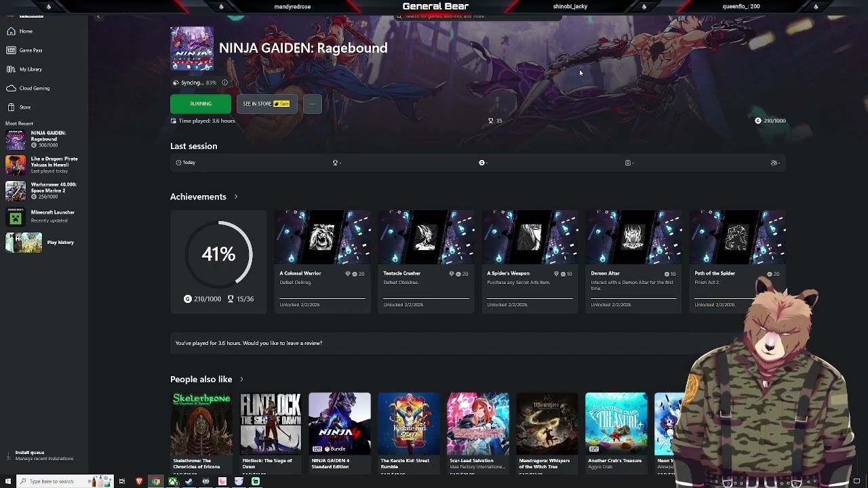Click the Cloud Gaming cloud icon
The width and height of the screenshot is (868, 488).
[11, 88]
